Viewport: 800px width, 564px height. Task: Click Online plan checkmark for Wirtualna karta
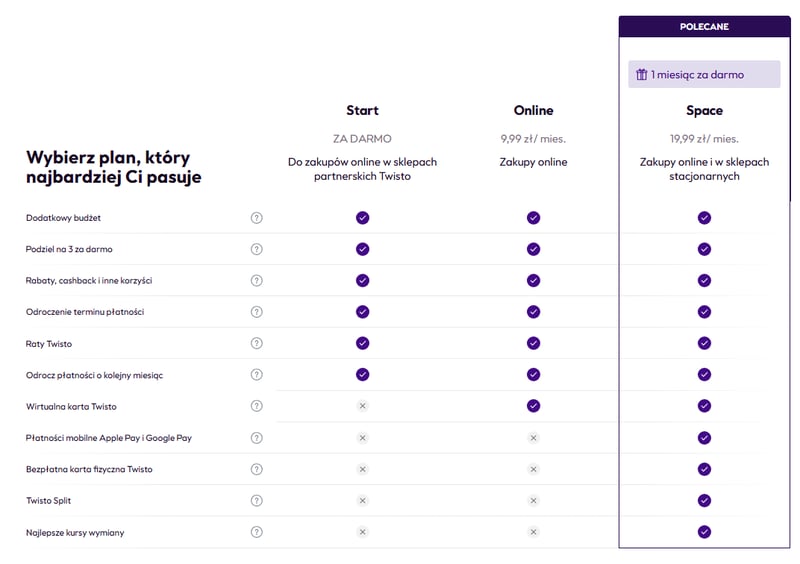pyautogui.click(x=533, y=406)
